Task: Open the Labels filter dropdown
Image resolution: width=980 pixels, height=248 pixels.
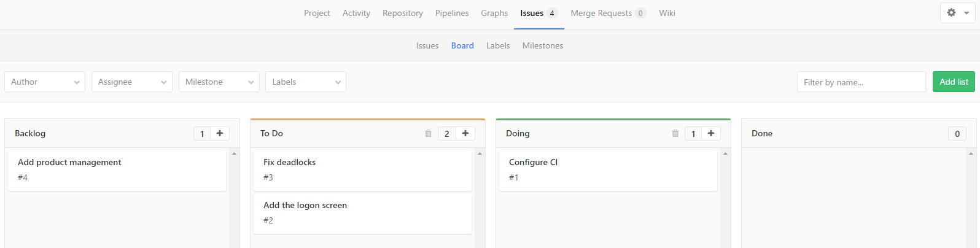Action: pyautogui.click(x=306, y=82)
